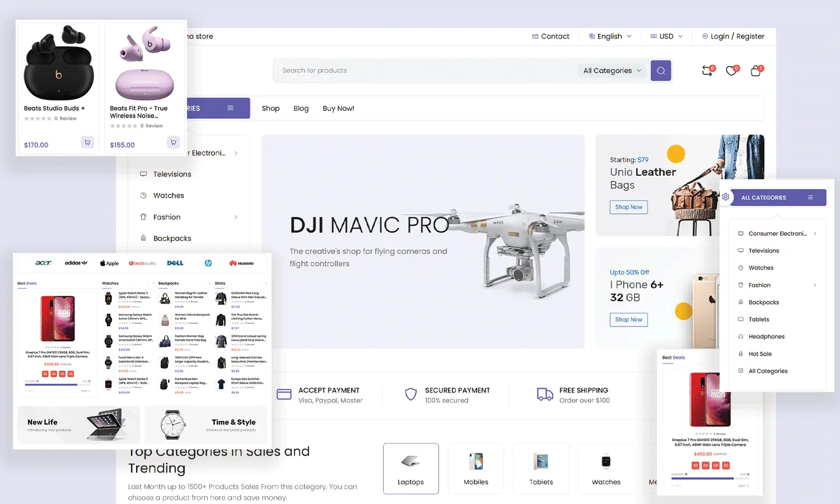Click the Free Shipping truck icon
This screenshot has height=504, width=840.
(545, 394)
